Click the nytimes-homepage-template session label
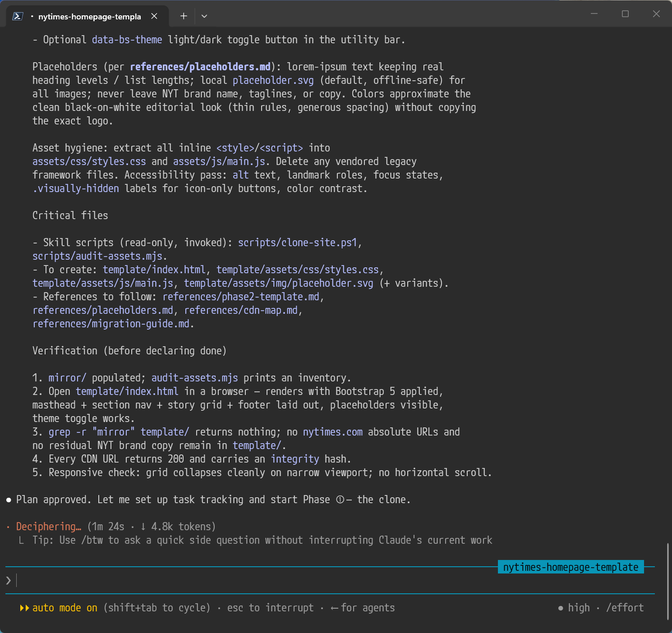This screenshot has width=672, height=633. [x=571, y=567]
